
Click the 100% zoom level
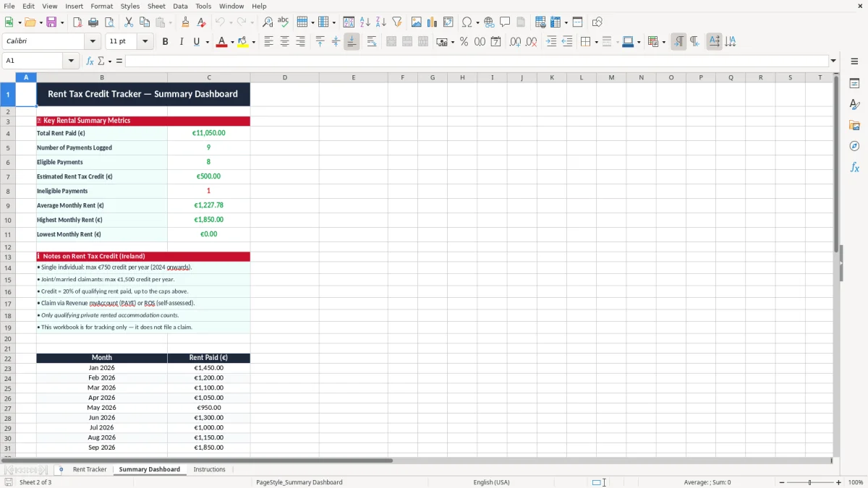856,482
